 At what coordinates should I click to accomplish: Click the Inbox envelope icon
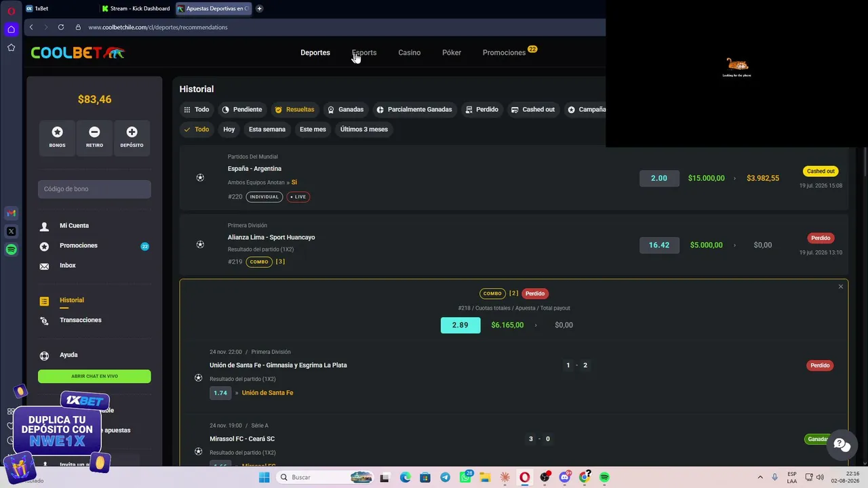tap(44, 266)
